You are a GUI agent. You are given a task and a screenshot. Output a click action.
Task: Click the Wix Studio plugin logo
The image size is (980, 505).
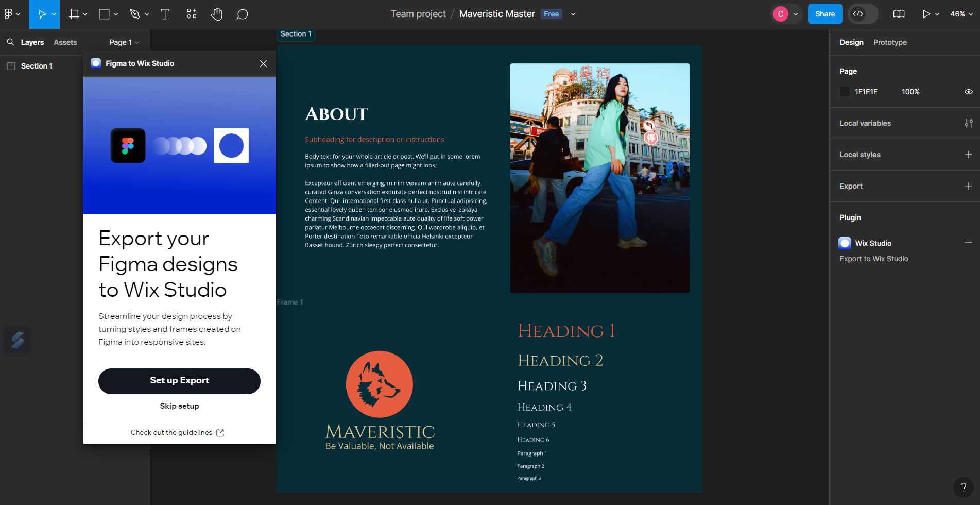pyautogui.click(x=845, y=243)
